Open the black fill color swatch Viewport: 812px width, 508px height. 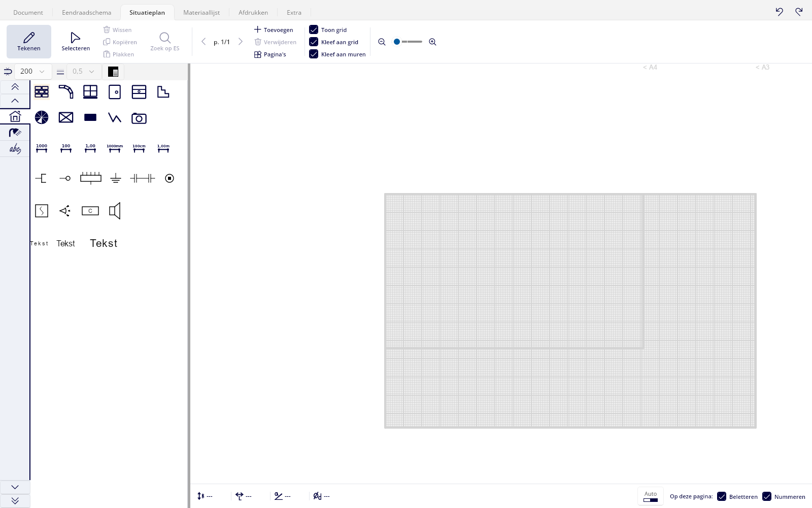(x=113, y=72)
